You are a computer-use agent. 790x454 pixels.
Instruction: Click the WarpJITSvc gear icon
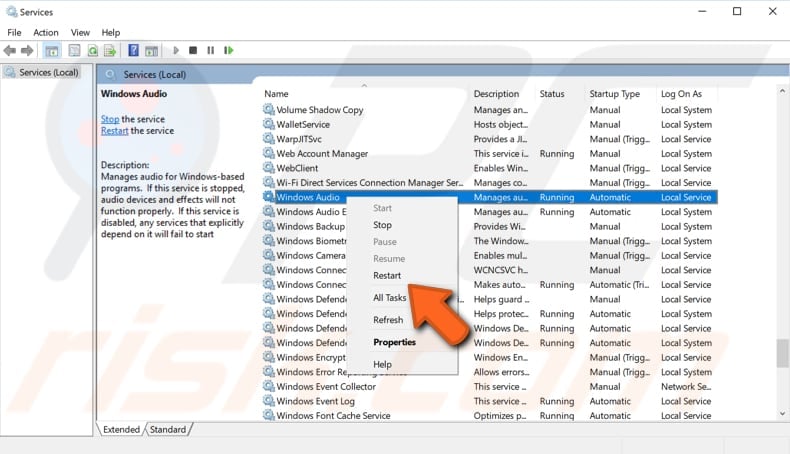coord(269,139)
